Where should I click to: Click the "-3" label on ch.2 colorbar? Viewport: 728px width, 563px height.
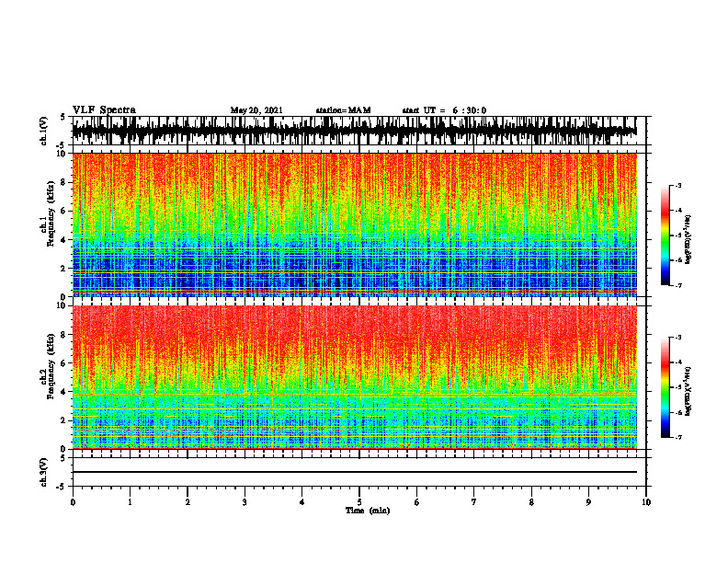pos(678,338)
